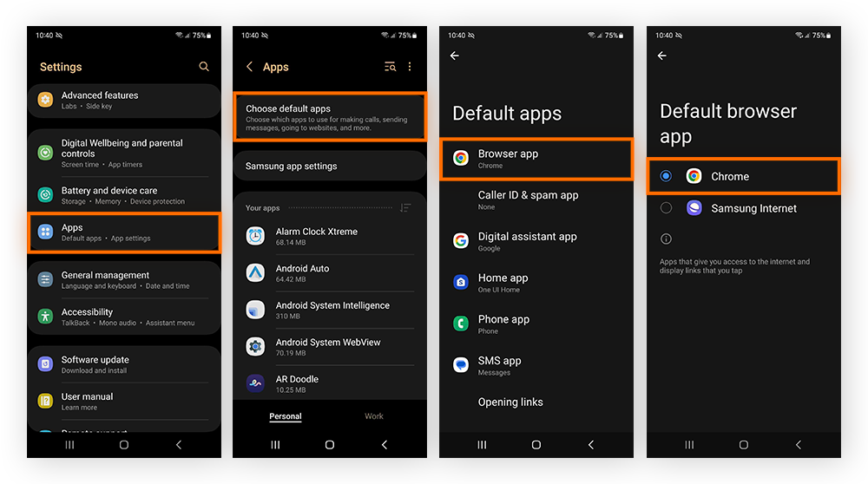Tap SMS app label
This screenshot has width=868, height=484.
[499, 361]
